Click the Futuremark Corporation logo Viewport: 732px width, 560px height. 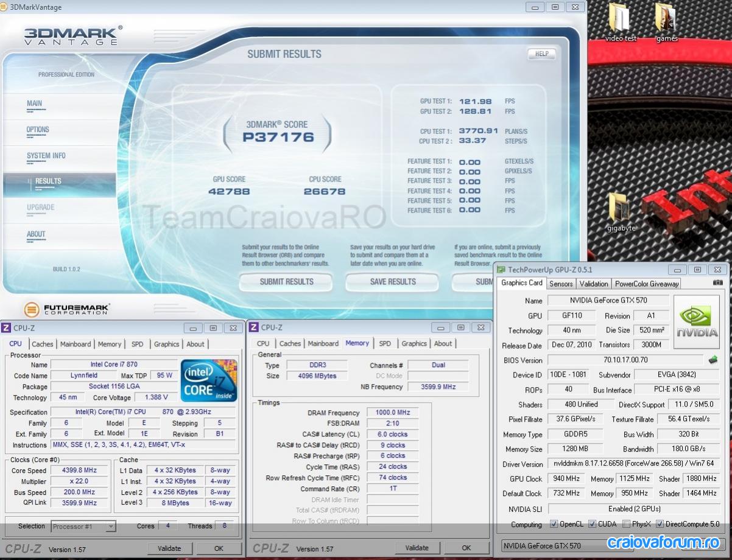(66, 309)
